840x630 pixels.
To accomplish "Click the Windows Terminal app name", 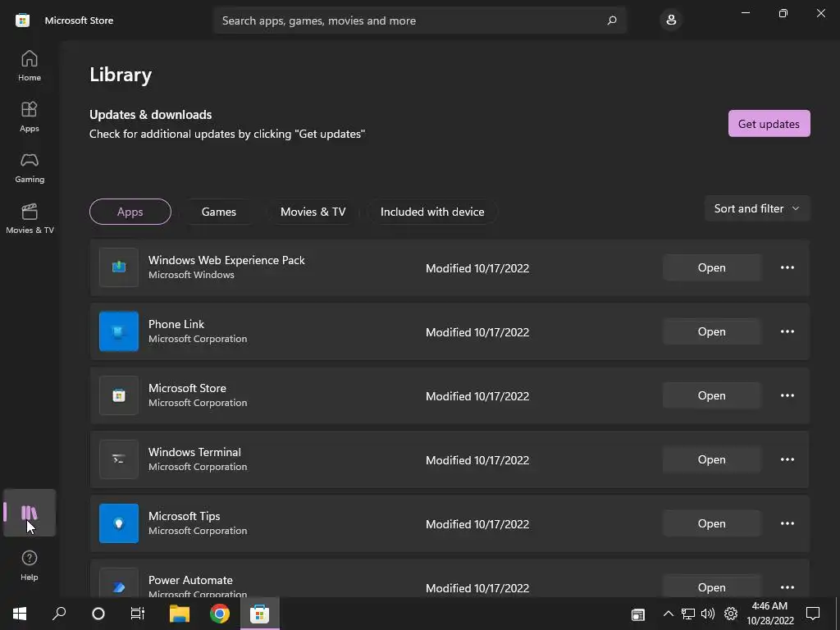I will click(x=194, y=452).
